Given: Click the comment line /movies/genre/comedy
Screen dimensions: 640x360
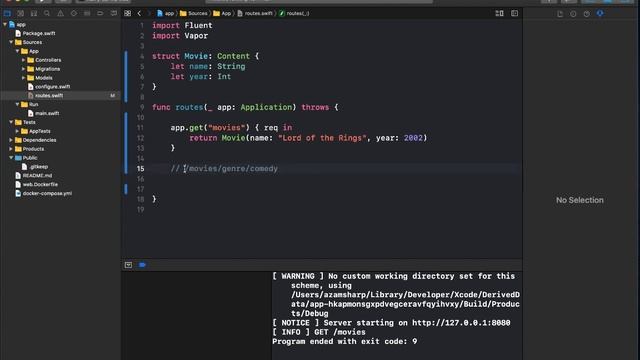Looking at the screenshot, I should tap(224, 169).
